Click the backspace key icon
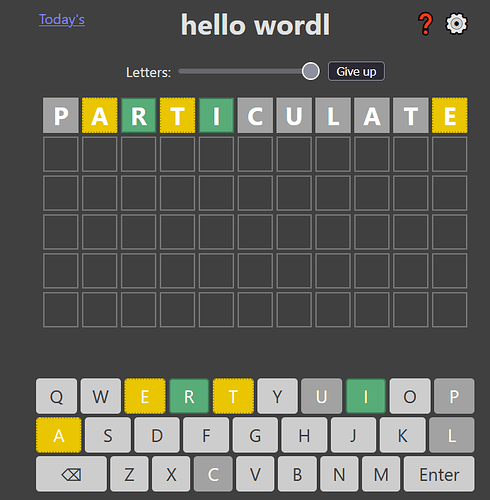This screenshot has height=500, width=490. pos(71,474)
